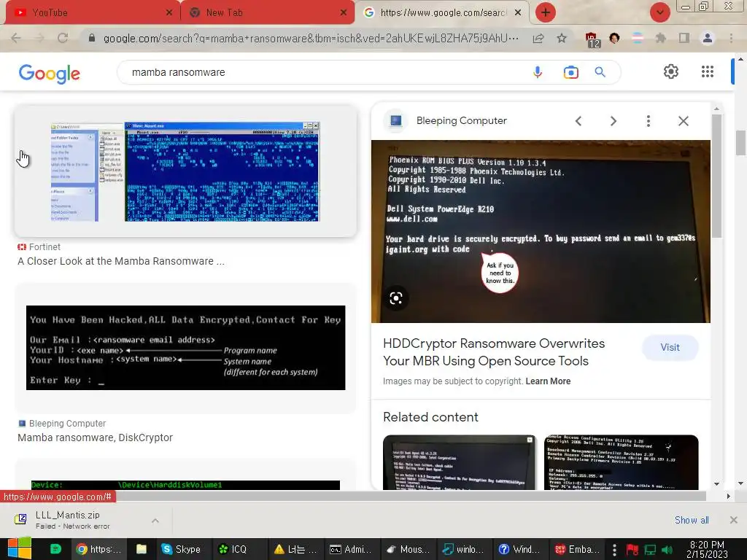The image size is (747, 560).
Task: Show previous image in preview panel
Action: coord(578,121)
